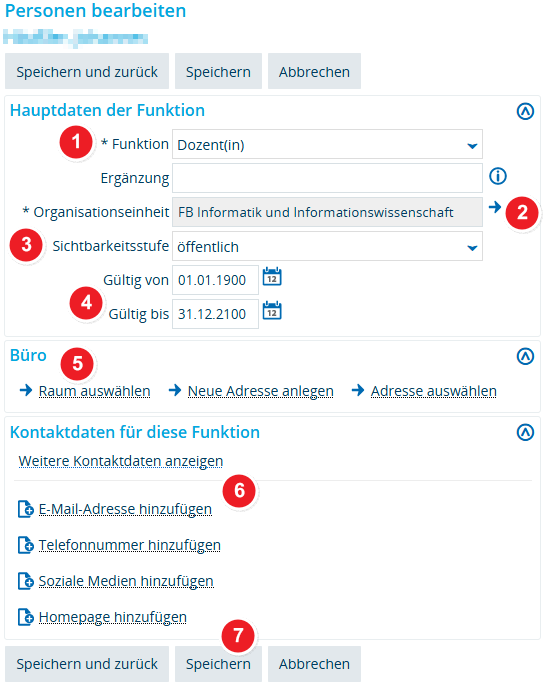Open the Sichtbarkeitsstufe dropdown
549x687 pixels.
click(327, 246)
